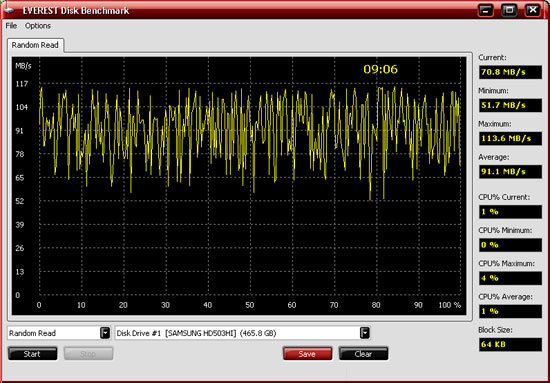
Task: Click the 100 % mark on X axis
Action: 450,305
